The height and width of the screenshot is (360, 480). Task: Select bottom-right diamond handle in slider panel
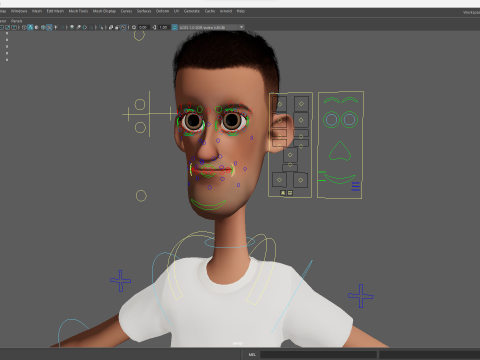coord(301,180)
